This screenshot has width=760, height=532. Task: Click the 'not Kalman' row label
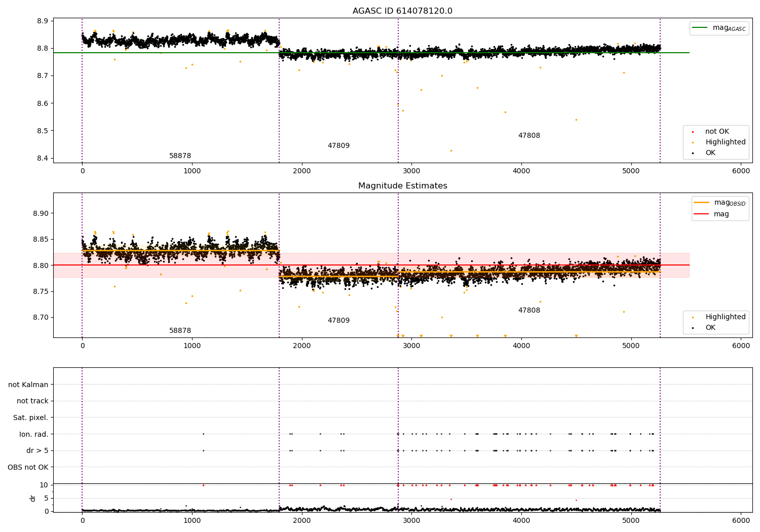pyautogui.click(x=28, y=385)
